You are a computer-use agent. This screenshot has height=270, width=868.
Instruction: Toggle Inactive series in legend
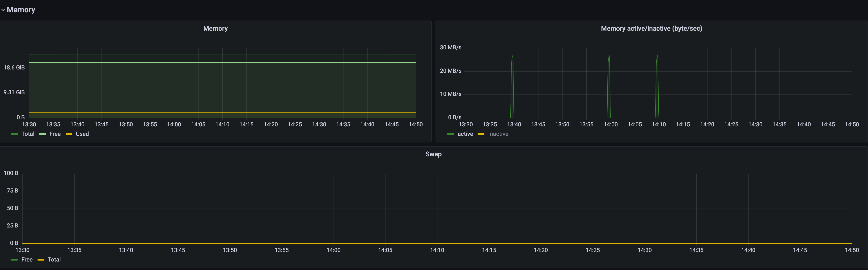tap(498, 134)
